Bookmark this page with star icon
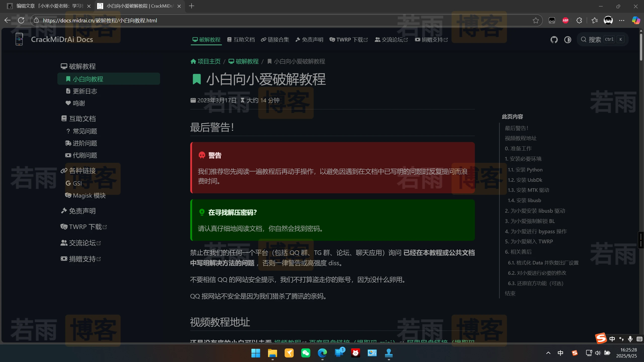 coord(536,20)
